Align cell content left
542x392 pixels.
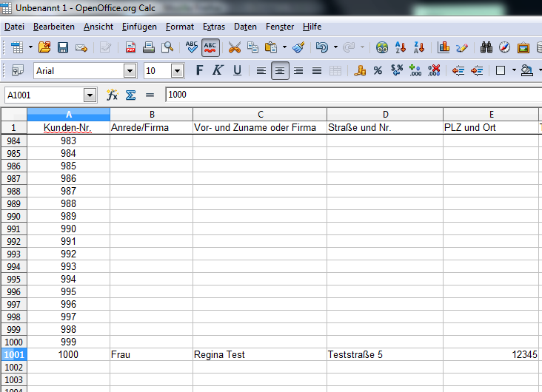click(261, 71)
